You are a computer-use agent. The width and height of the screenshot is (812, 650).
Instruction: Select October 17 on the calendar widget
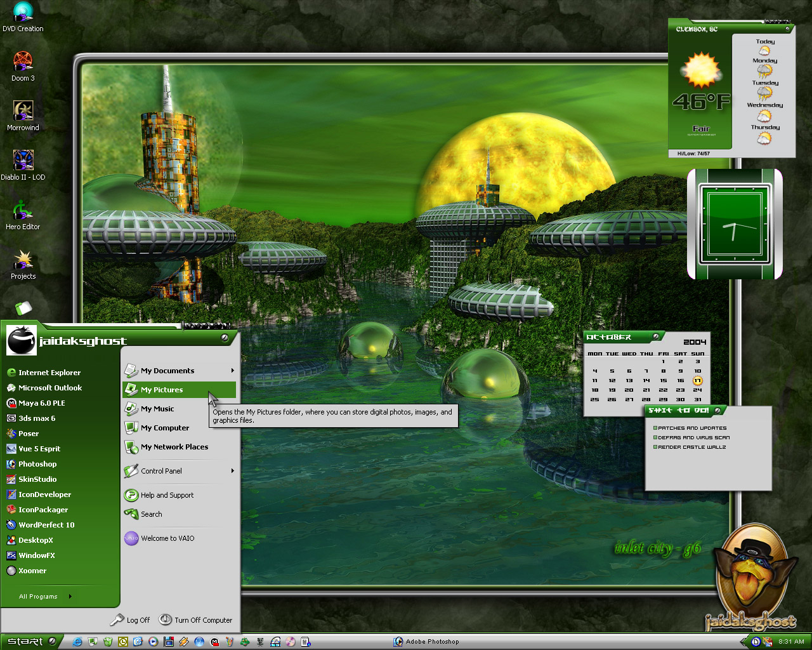click(697, 381)
